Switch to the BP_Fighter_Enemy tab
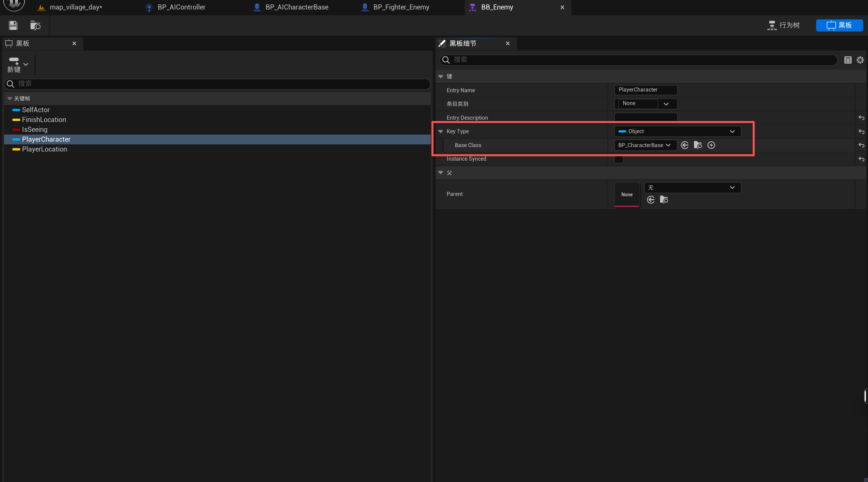 pyautogui.click(x=401, y=7)
